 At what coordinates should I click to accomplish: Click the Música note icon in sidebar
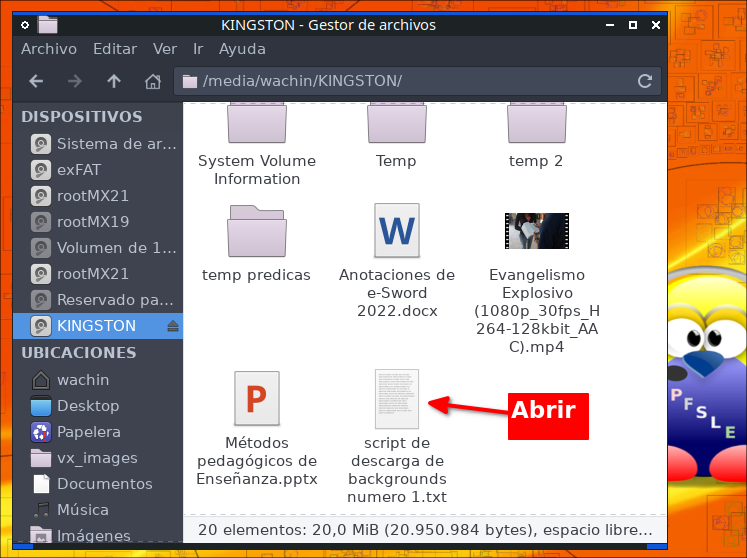pos(41,510)
